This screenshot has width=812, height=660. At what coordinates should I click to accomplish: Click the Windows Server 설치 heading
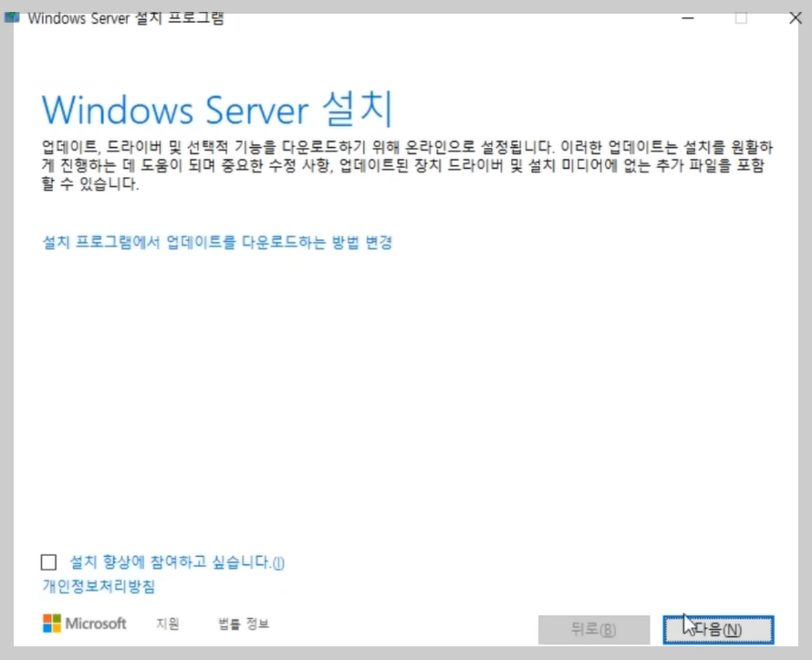click(217, 109)
